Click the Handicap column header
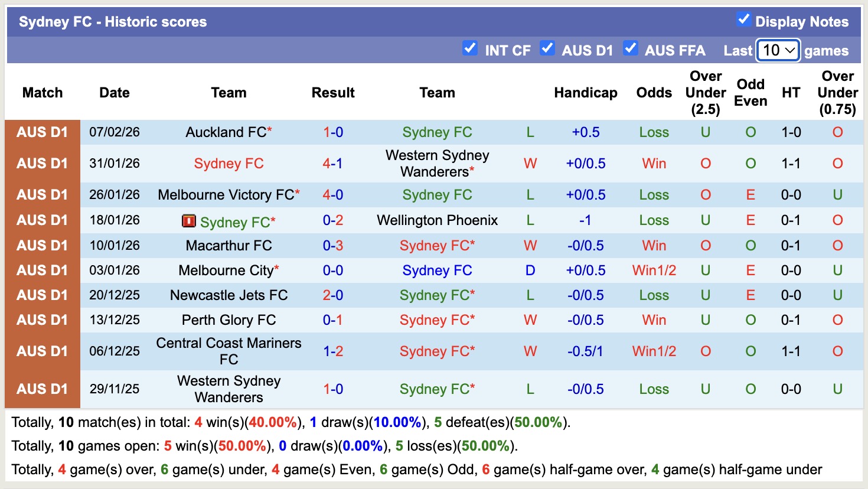Viewport: 868px width, 489px height. pos(585,93)
